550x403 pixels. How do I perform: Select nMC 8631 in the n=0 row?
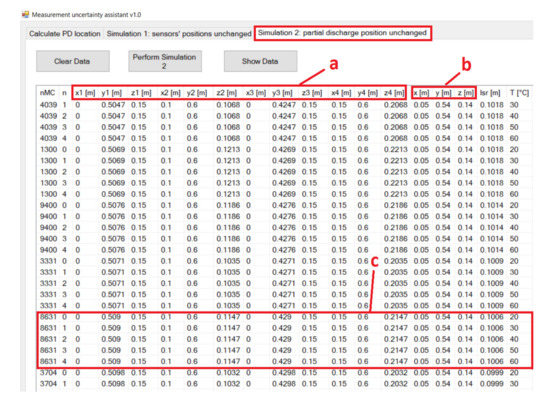click(x=48, y=317)
